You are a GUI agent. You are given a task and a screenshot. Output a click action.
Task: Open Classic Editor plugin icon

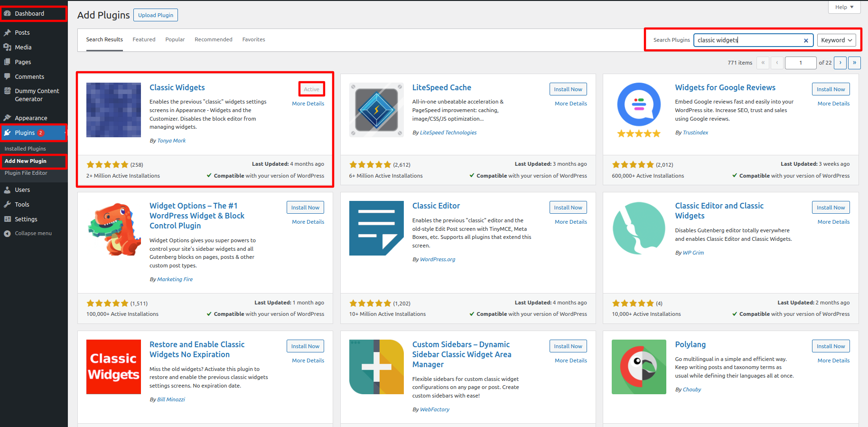(376, 228)
